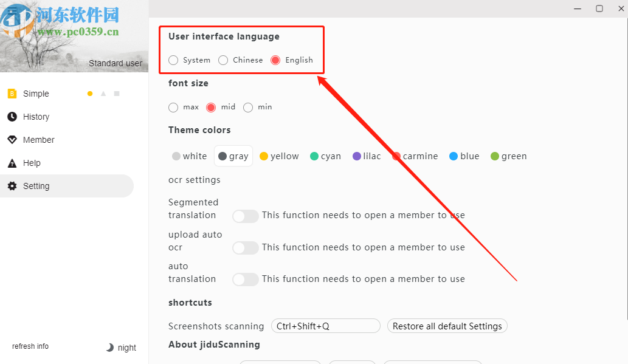Click the Setting gear icon
This screenshot has height=364, width=628.
tap(12, 186)
